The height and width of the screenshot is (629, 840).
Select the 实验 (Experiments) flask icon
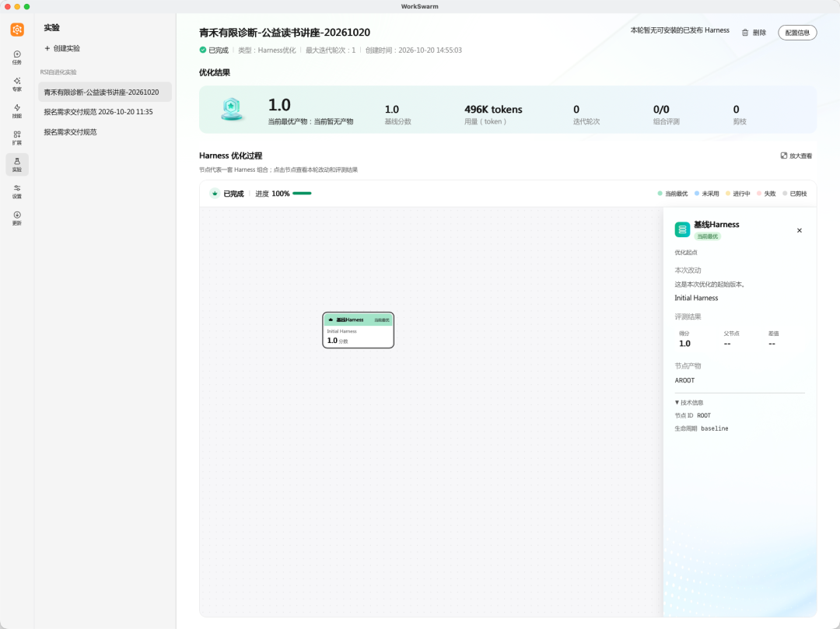tap(17, 164)
